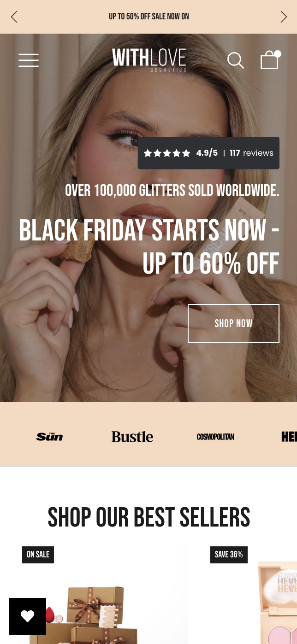
Task: Click the Save 36% product badge
Action: pos(229,555)
